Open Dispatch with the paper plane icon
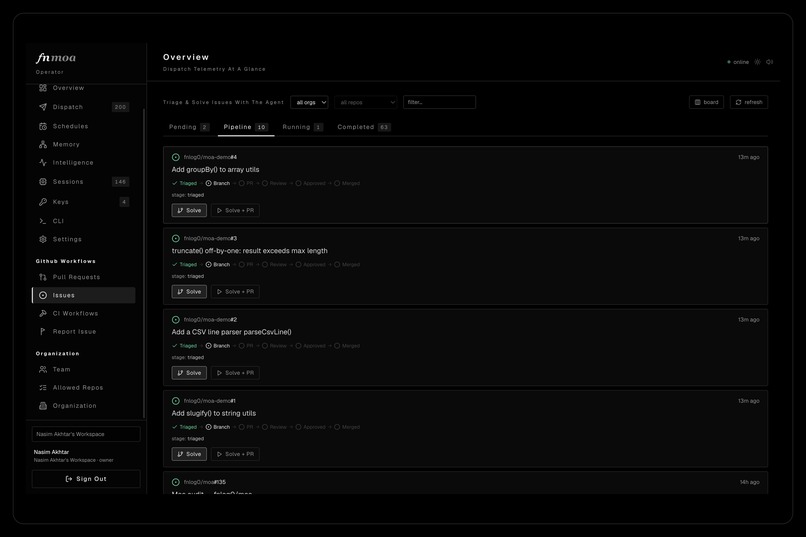 click(x=83, y=107)
